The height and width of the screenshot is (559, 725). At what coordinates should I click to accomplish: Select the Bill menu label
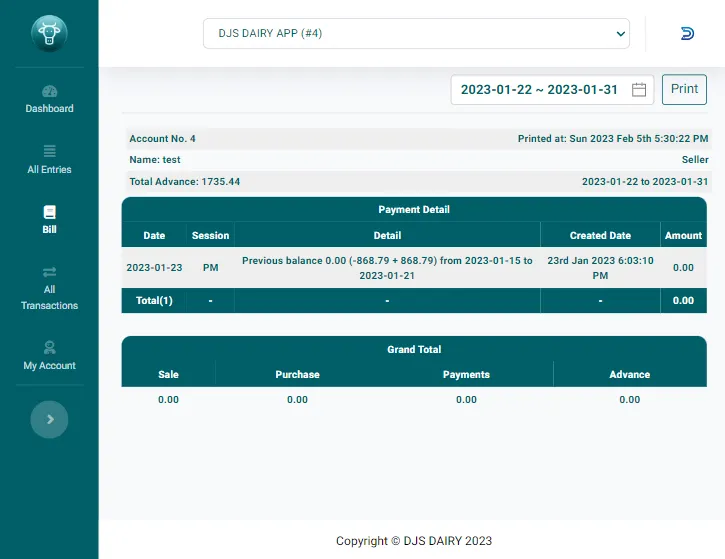click(x=49, y=229)
